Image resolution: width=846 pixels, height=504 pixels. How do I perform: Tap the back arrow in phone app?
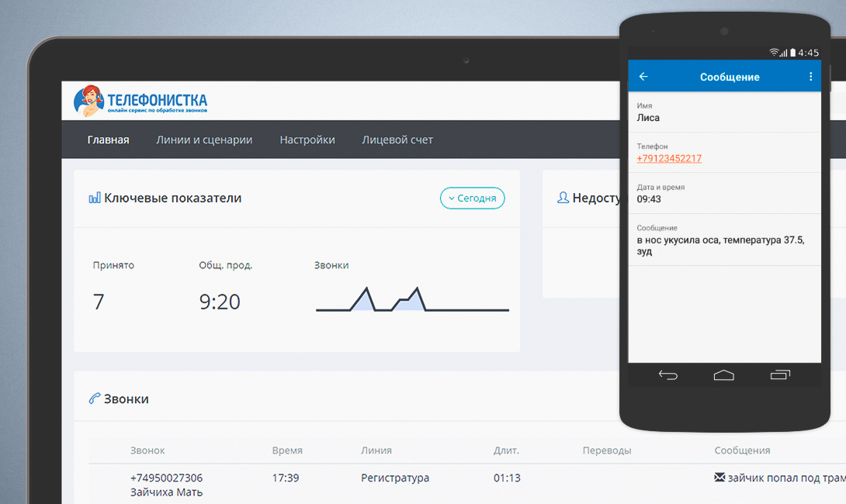(643, 77)
